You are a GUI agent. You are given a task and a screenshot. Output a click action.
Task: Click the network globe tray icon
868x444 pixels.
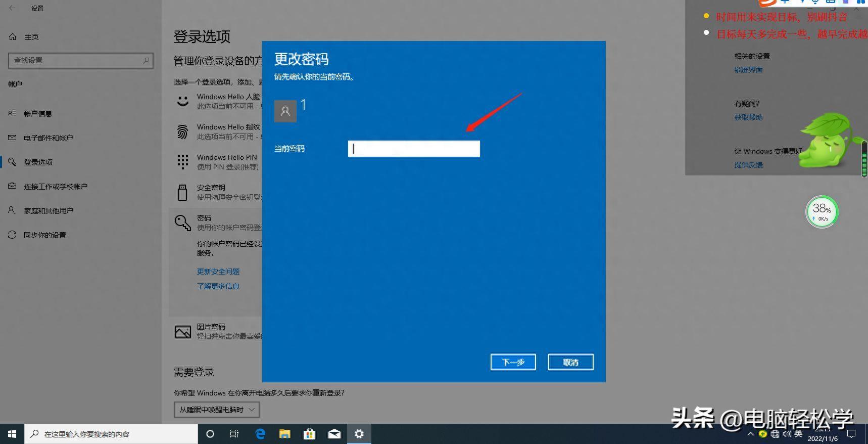click(775, 434)
